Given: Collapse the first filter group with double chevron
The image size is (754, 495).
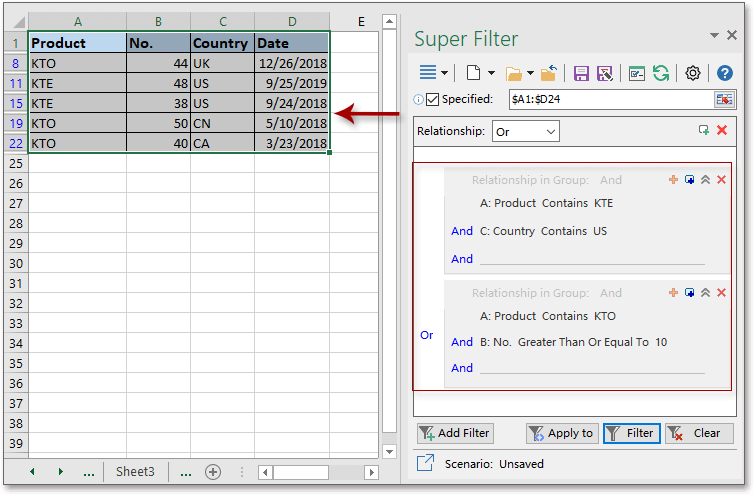Looking at the screenshot, I should pos(705,180).
